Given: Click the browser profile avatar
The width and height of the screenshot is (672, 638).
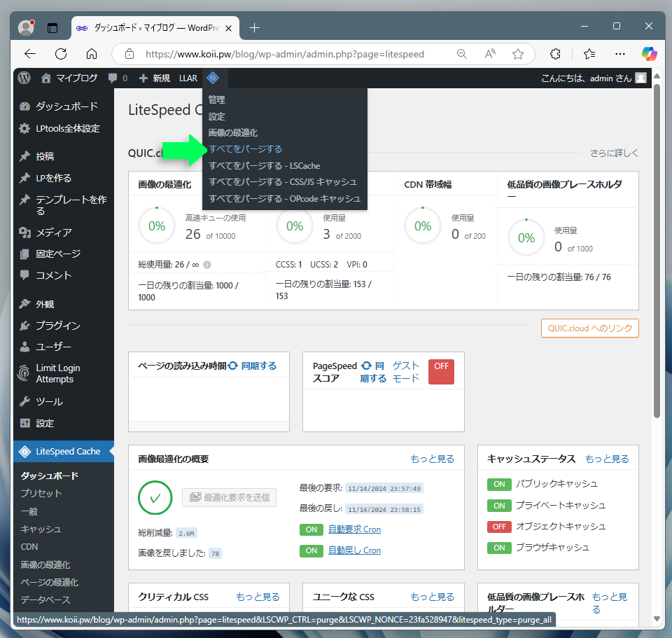Looking at the screenshot, I should pos(26,28).
